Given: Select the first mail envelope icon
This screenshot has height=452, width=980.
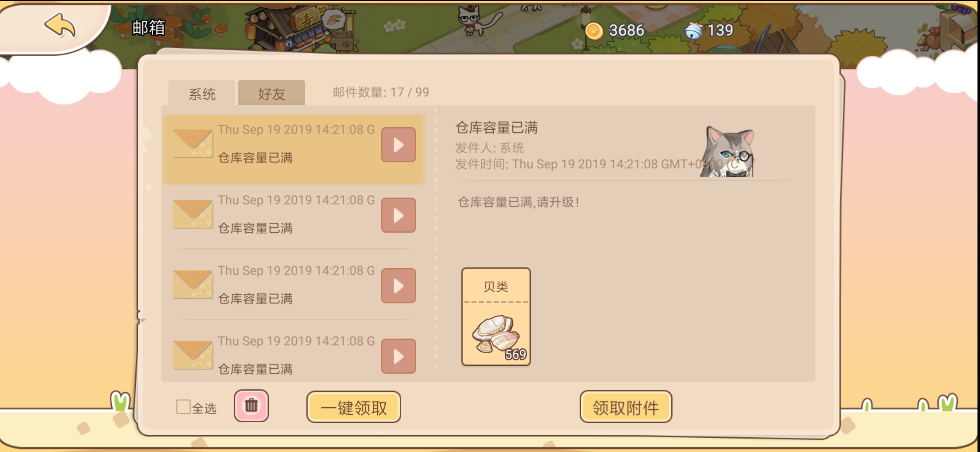Looking at the screenshot, I should 193,144.
